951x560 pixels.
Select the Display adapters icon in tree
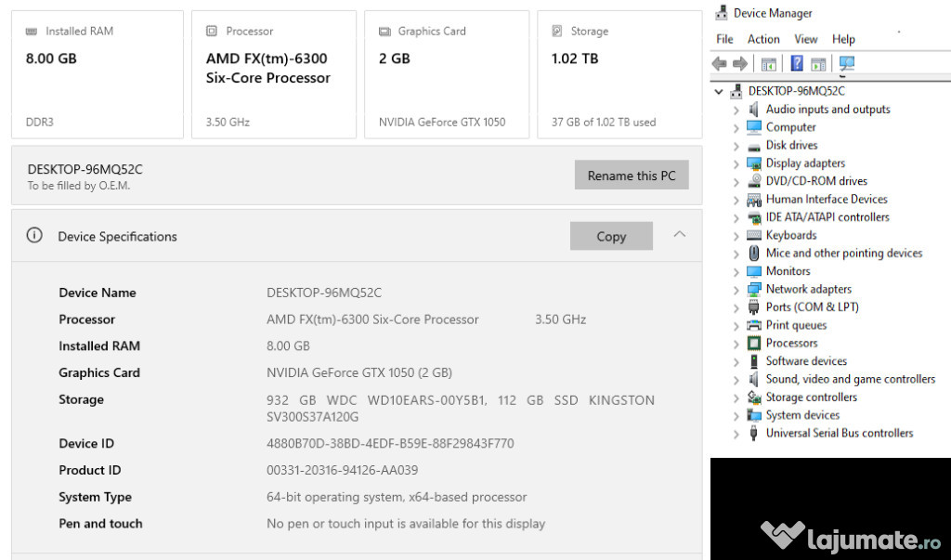(x=754, y=163)
